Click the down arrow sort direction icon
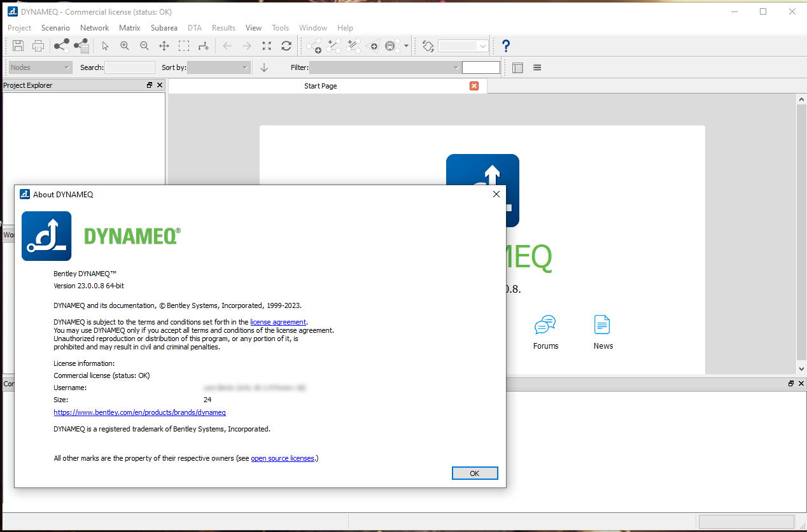This screenshot has width=807, height=532. click(265, 67)
